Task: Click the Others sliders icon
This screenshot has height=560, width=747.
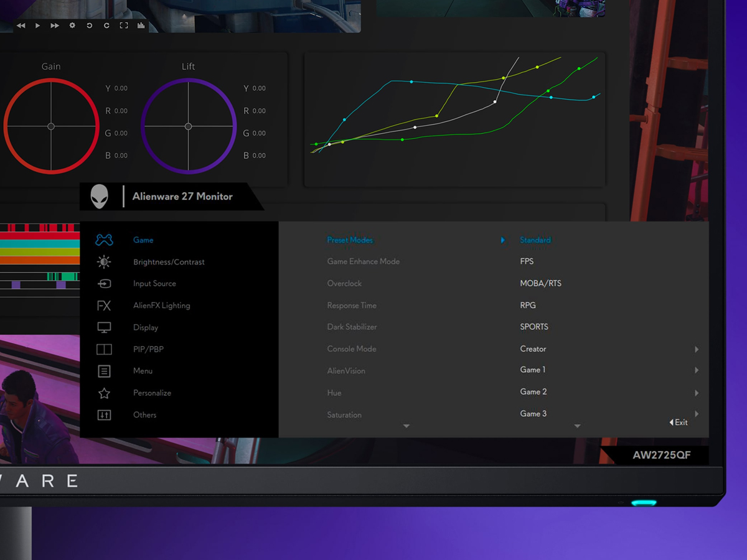Action: tap(104, 415)
